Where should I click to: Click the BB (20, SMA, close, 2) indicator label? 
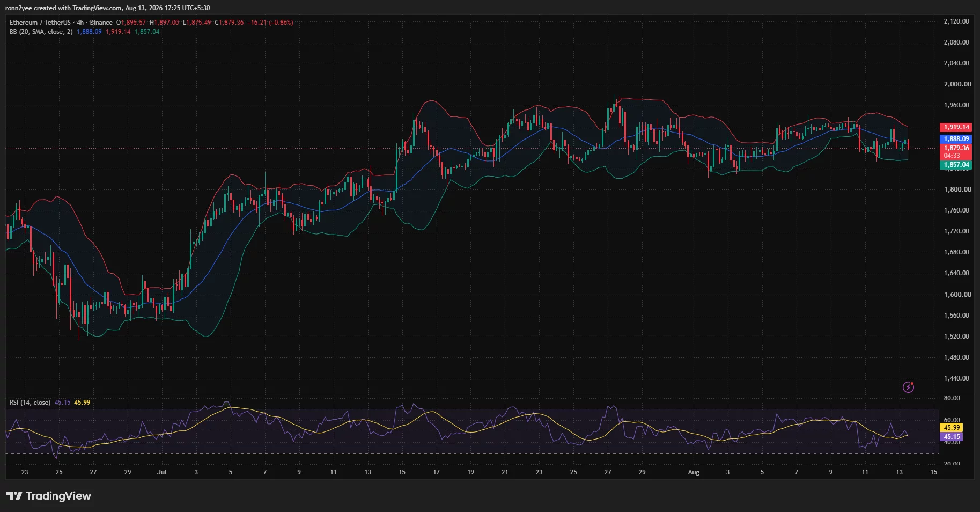pyautogui.click(x=41, y=32)
